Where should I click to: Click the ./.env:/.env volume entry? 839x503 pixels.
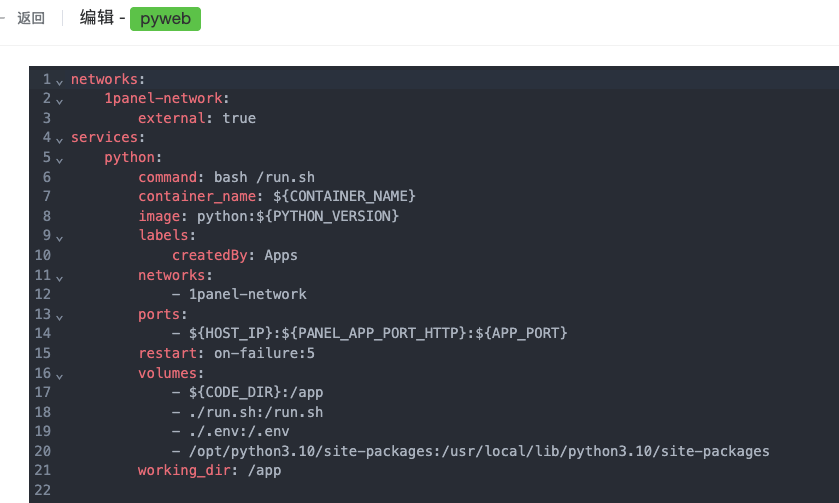231,431
